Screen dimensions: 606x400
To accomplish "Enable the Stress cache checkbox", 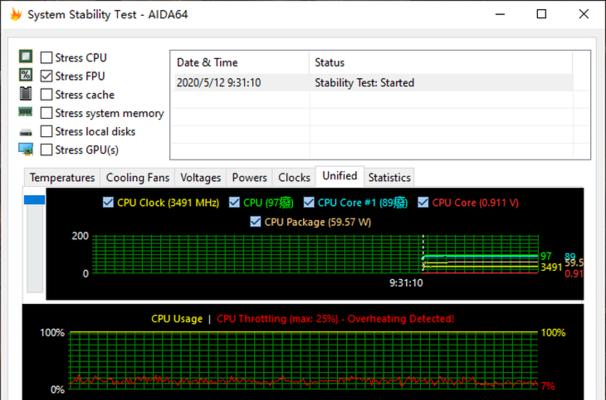I will click(x=46, y=95).
